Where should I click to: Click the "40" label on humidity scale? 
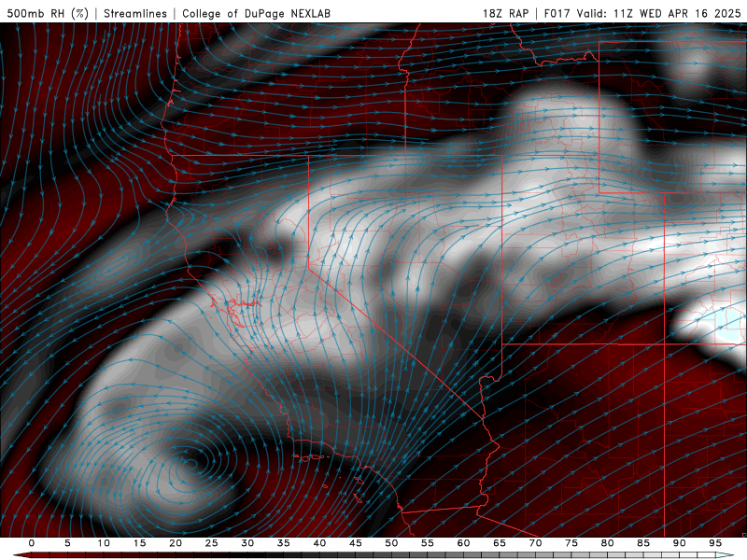pyautogui.click(x=319, y=543)
